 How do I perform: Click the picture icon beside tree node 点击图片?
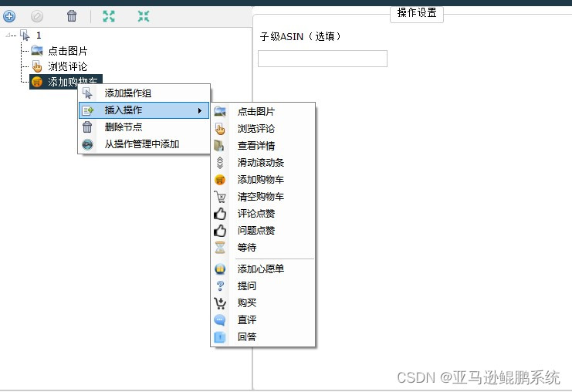[37, 50]
